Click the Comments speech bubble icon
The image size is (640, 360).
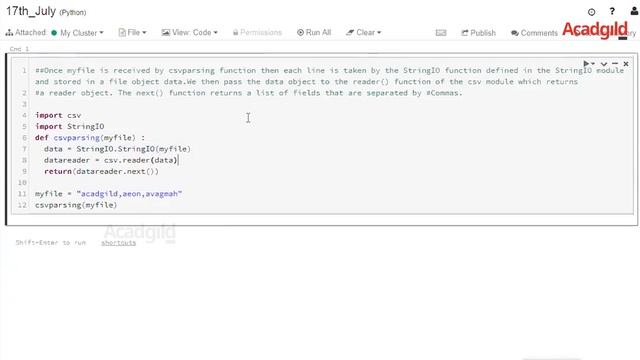pos(515,33)
